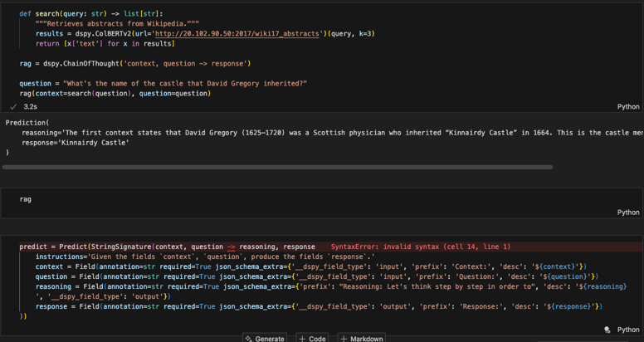Open Python language selector in error cell
The height and width of the screenshot is (342, 644).
coord(628,330)
